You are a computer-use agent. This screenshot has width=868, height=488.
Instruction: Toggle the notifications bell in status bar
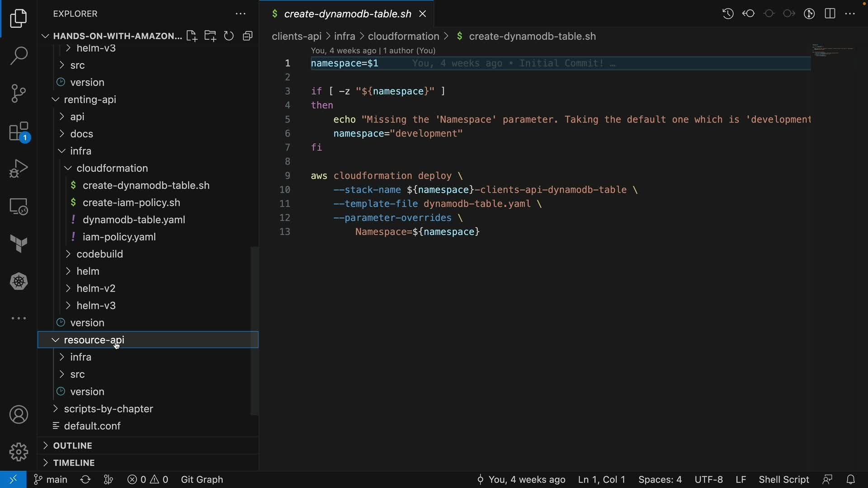[x=850, y=479]
